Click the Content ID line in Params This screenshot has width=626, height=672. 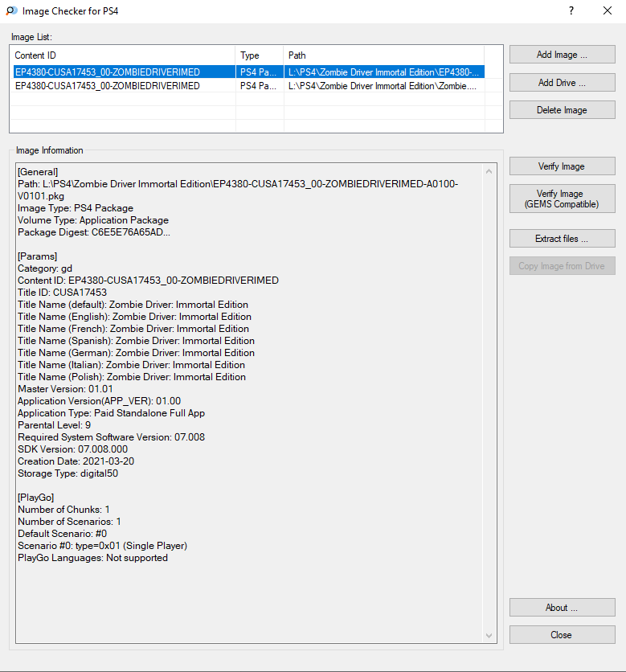(148, 281)
